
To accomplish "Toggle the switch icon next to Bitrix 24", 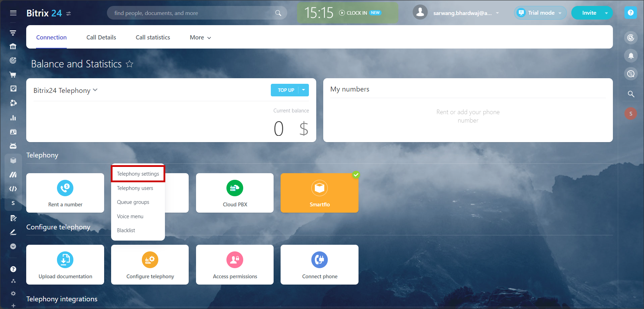I will [x=68, y=13].
